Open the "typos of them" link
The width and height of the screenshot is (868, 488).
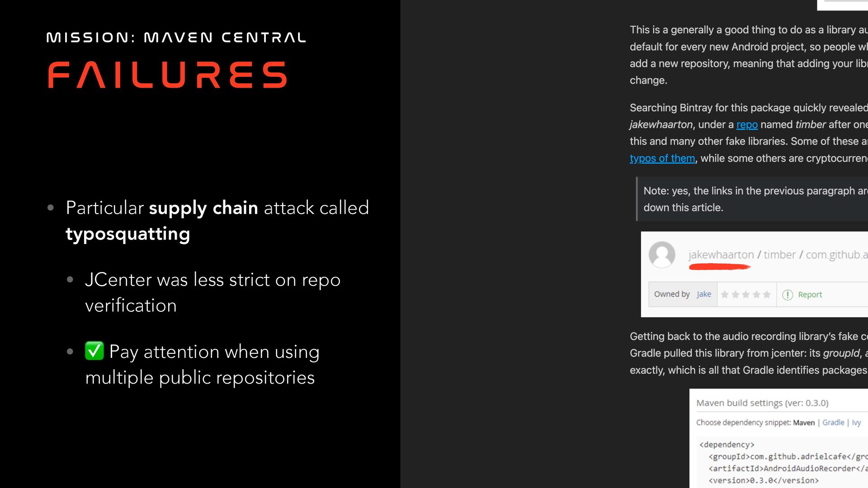click(x=662, y=158)
